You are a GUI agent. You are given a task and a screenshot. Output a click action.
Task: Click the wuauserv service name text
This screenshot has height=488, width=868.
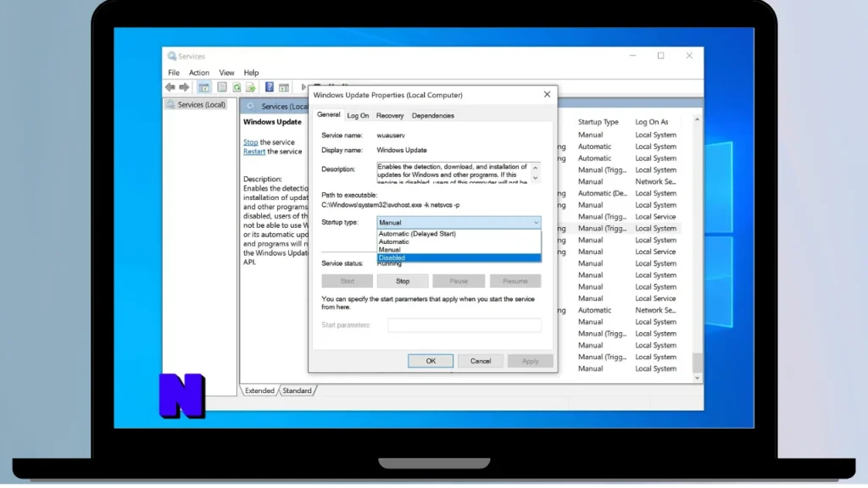click(391, 135)
